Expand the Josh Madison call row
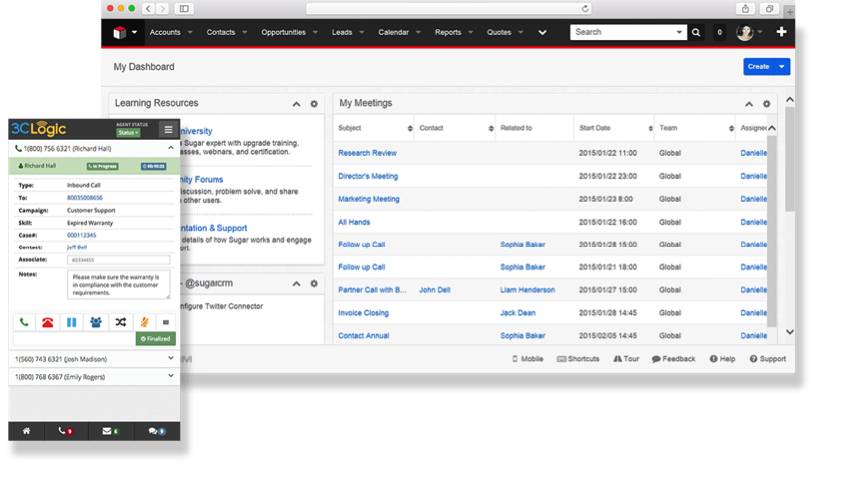The height and width of the screenshot is (494, 868). tap(171, 359)
